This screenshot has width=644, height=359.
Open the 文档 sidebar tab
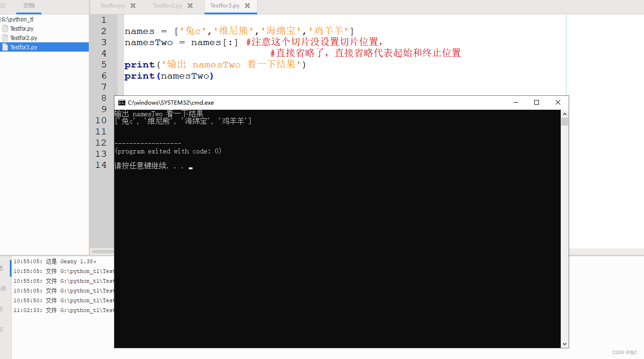click(x=29, y=6)
